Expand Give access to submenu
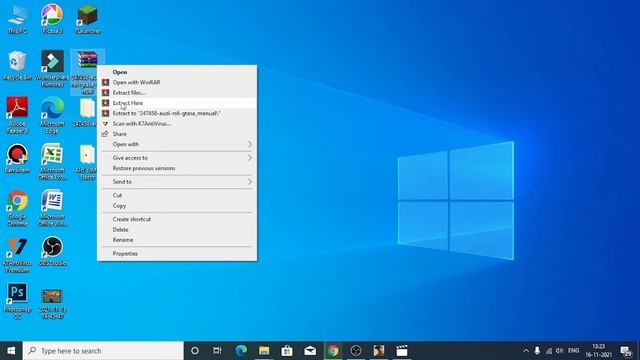The image size is (640, 360). coord(177,158)
